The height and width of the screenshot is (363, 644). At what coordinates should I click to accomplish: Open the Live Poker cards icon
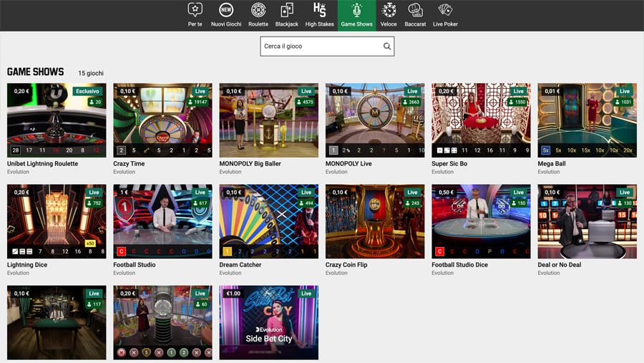pyautogui.click(x=445, y=10)
